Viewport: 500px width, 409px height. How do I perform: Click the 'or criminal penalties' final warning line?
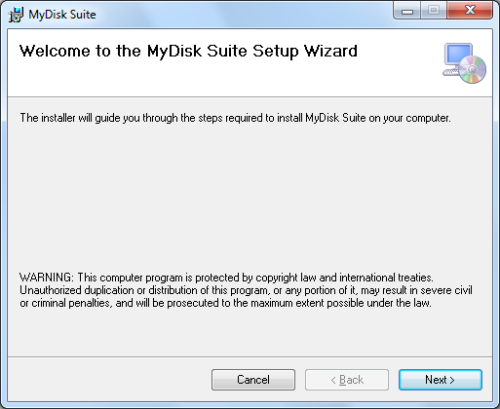(225, 303)
